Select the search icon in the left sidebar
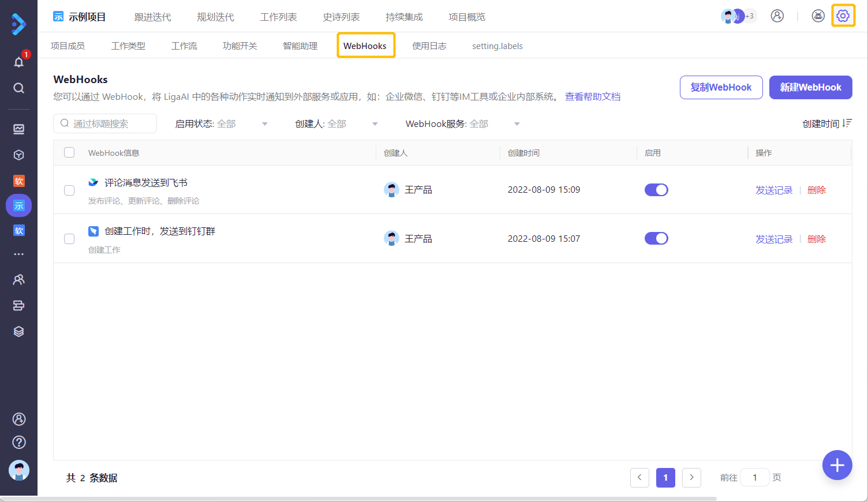 pos(18,88)
